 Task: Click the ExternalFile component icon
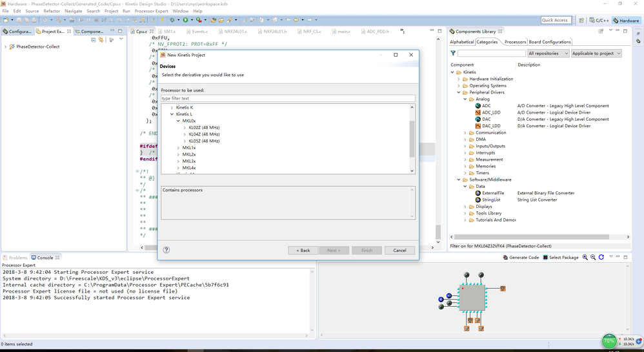[478, 193]
